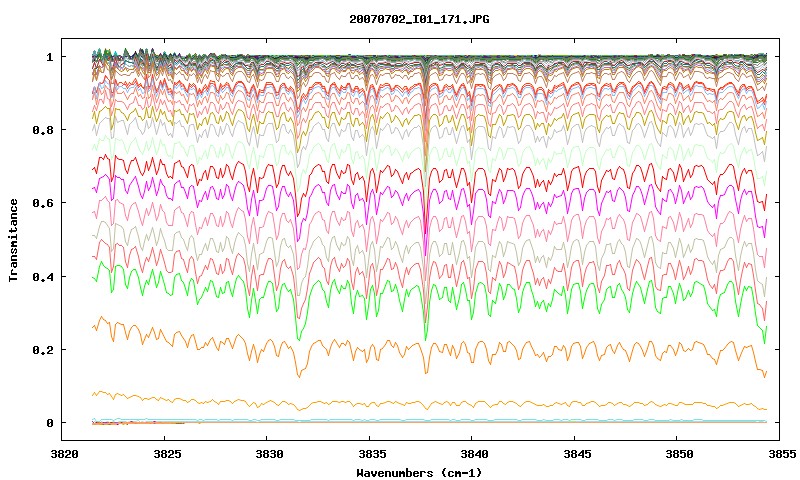Image resolution: width=800 pixels, height=480 pixels.
Task: Click the x-axis tick label 3835
Action: click(x=371, y=454)
